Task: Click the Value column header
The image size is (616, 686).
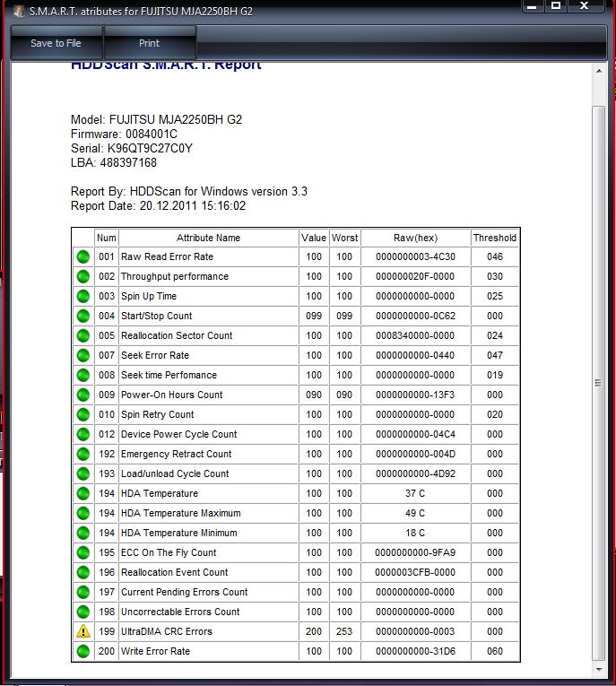Action: [314, 238]
